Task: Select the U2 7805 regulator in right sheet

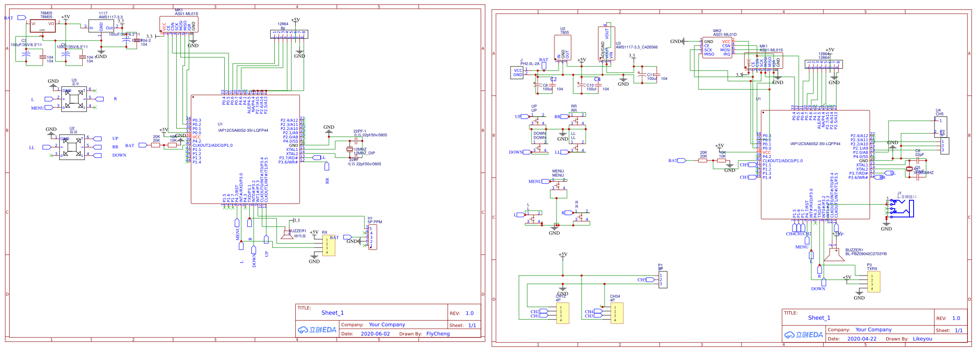Action: click(562, 48)
